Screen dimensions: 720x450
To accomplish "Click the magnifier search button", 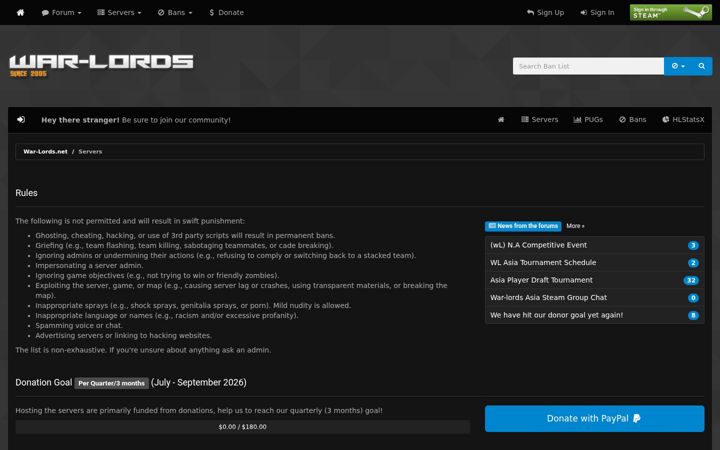I will click(x=702, y=66).
